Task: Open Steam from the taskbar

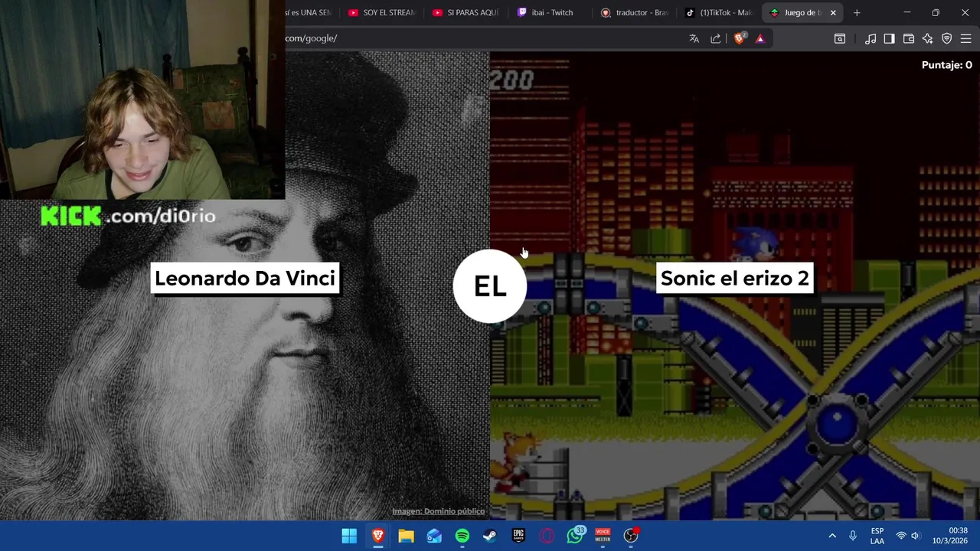Action: [x=490, y=536]
